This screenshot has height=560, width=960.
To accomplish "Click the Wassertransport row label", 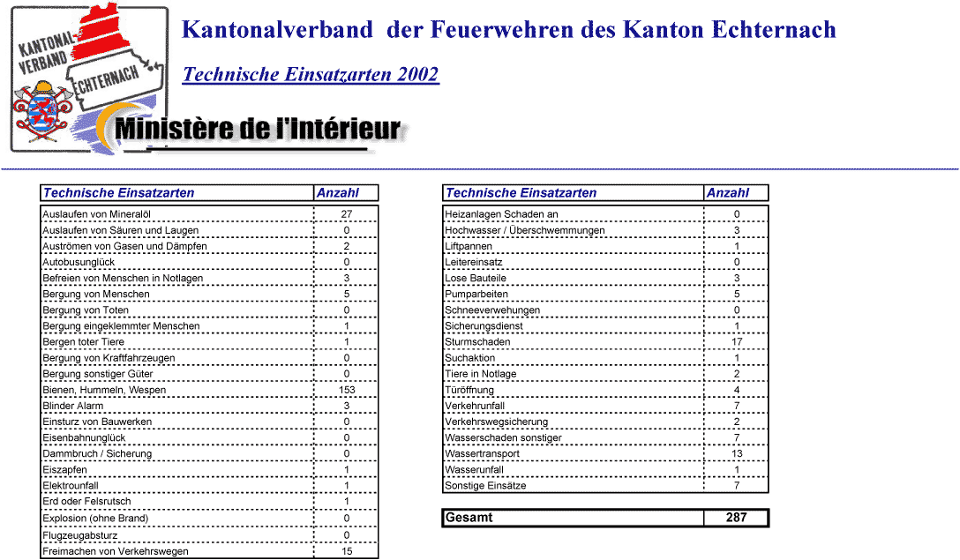I will [482, 453].
